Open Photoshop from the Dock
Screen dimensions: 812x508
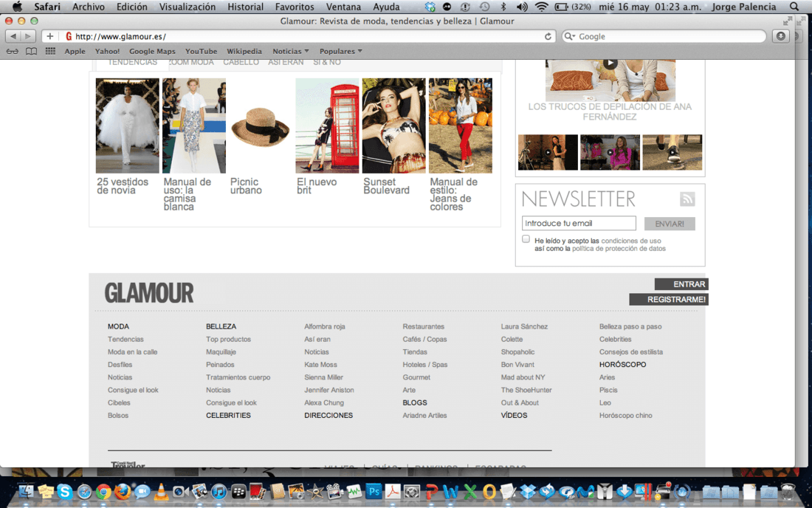click(374, 492)
